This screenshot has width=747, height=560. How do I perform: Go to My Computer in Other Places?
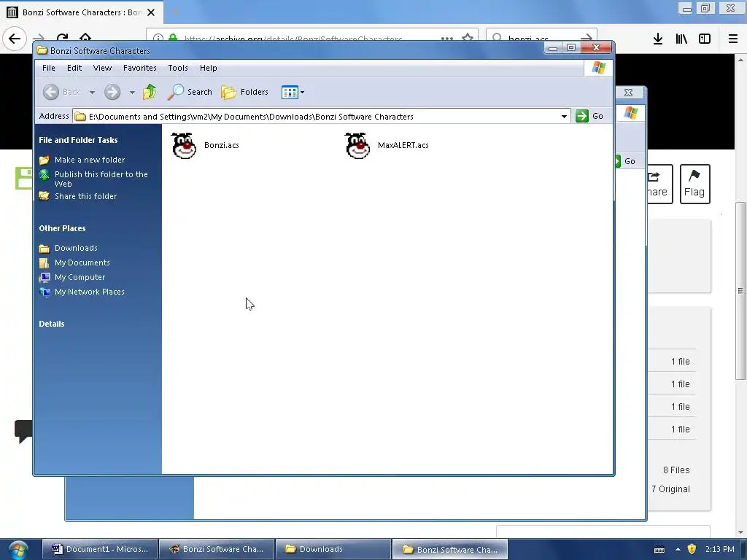(x=80, y=277)
